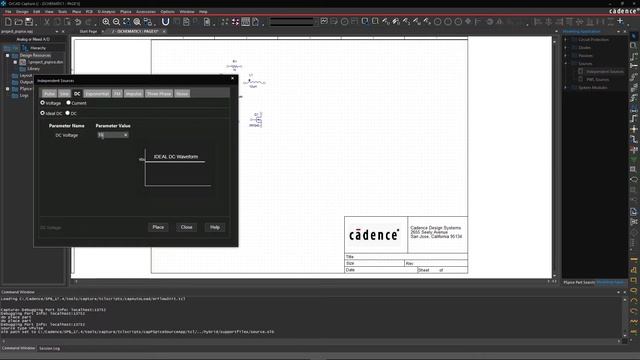Click the Zoom In magnifier
640x360 pixels.
tap(106, 22)
